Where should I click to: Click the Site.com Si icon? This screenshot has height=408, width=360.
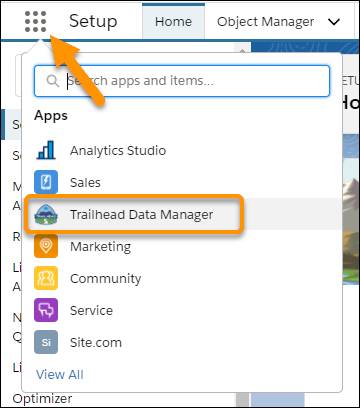pos(46,342)
